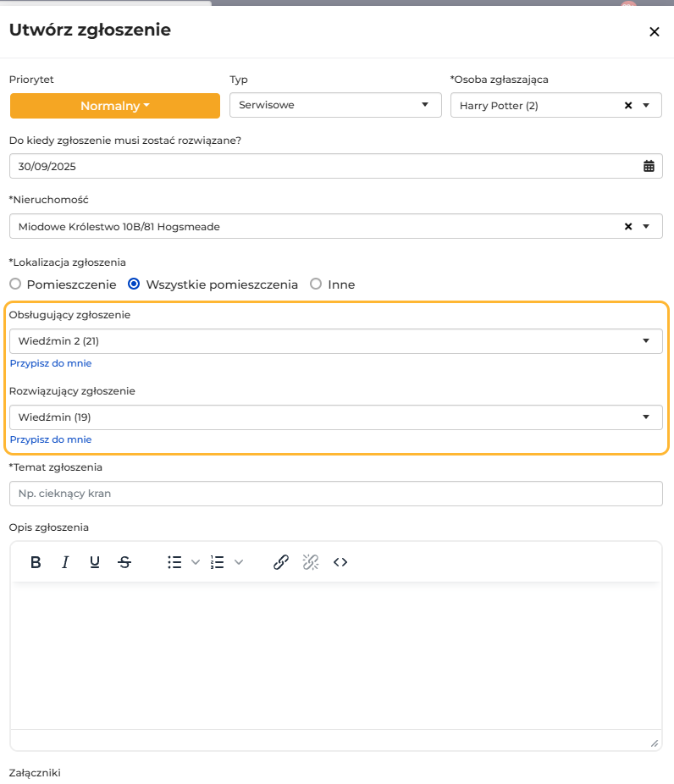Insert a numbered list

pyautogui.click(x=218, y=562)
